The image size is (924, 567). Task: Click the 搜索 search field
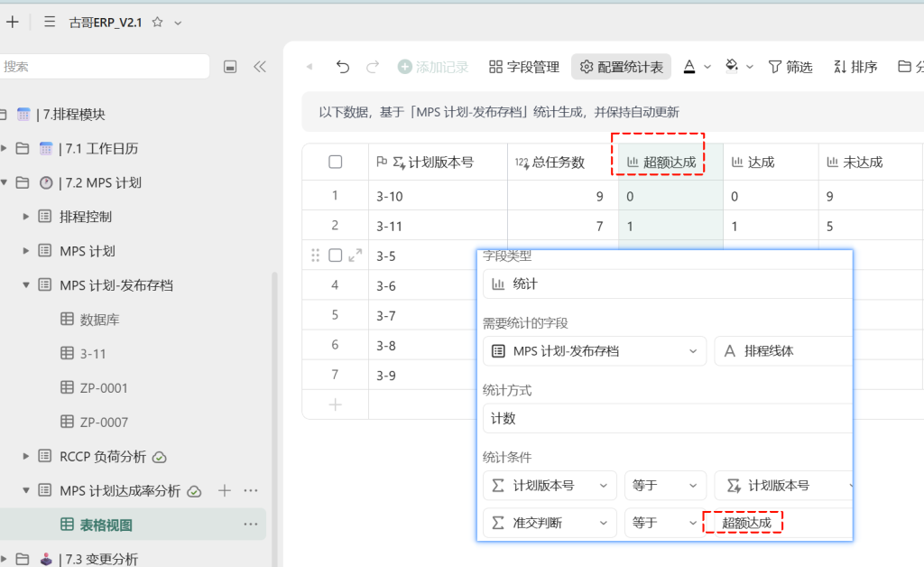pos(105,67)
